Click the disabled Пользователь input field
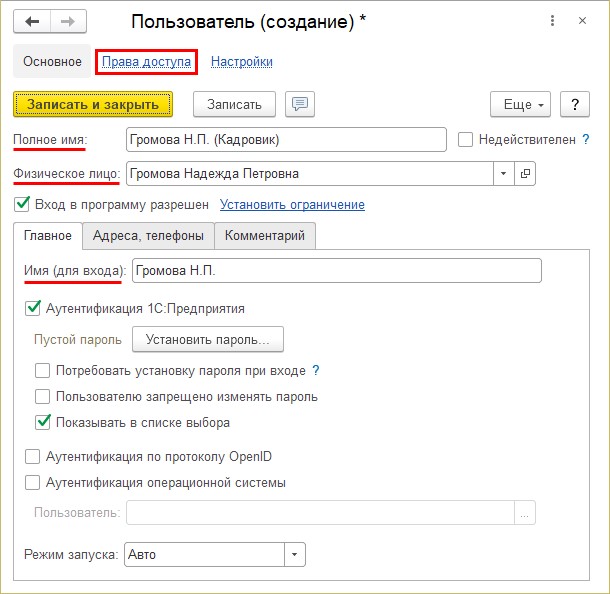The width and height of the screenshot is (610, 594). tap(320, 513)
